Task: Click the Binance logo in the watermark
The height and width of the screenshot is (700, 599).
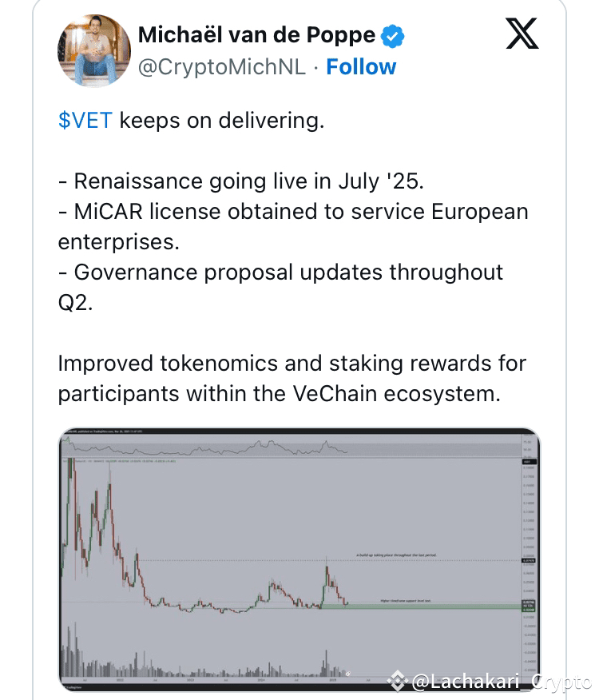Action: coord(397,681)
